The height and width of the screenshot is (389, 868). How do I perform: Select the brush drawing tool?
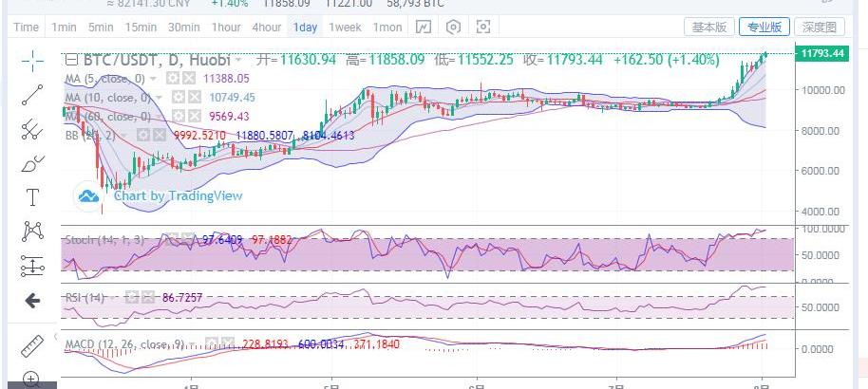pos(32,164)
